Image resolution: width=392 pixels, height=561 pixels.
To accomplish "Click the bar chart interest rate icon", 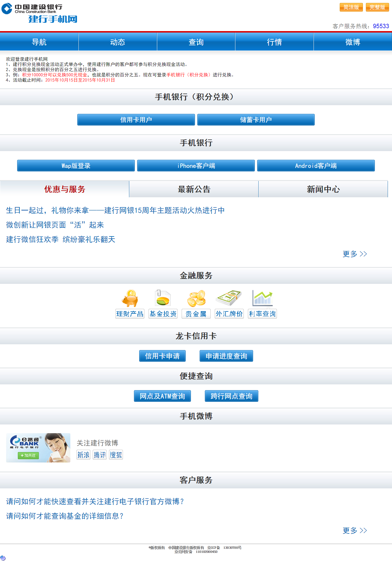I will point(262,298).
